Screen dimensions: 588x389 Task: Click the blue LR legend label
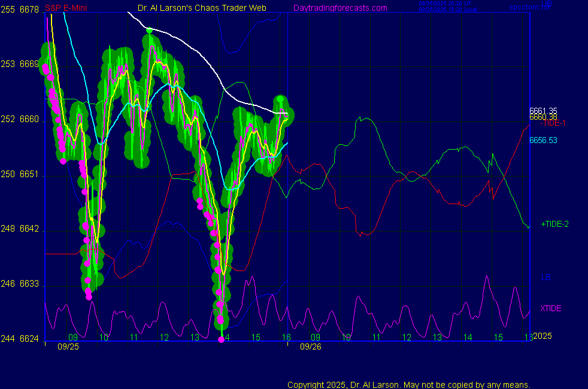(545, 278)
